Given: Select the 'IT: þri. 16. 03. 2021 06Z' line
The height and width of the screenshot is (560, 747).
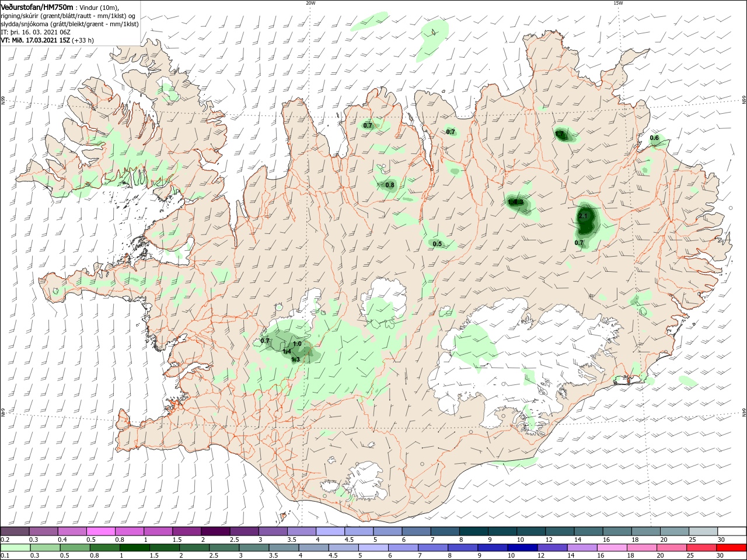Looking at the screenshot, I should click(36, 32).
